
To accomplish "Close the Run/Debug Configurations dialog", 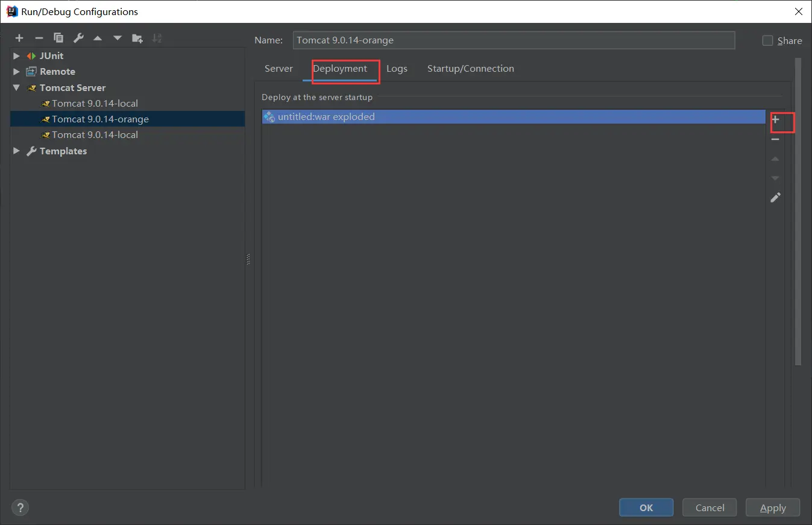I will (x=798, y=11).
